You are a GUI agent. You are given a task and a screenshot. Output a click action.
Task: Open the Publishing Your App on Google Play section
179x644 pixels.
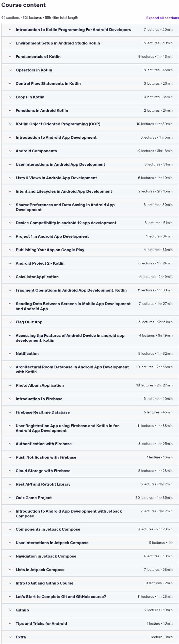point(50,250)
